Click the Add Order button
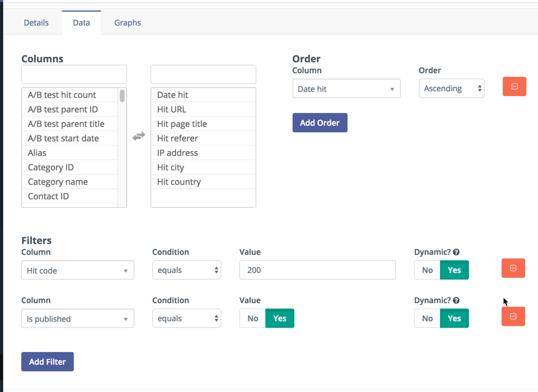 pos(320,123)
